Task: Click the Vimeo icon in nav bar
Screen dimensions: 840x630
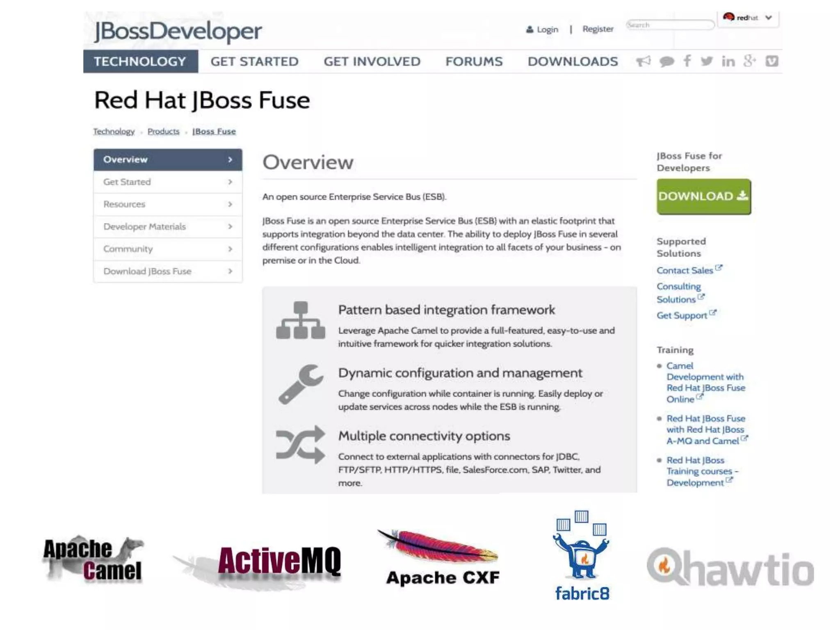Action: tap(772, 62)
